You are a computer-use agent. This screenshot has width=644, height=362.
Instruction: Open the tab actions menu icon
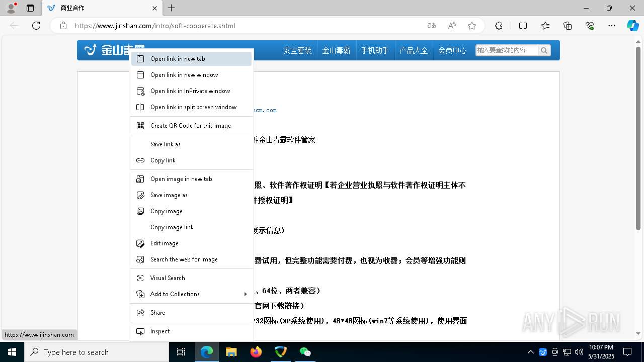coord(30,8)
